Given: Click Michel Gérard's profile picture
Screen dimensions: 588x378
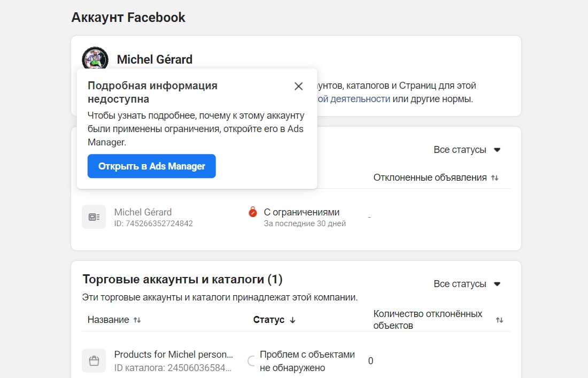Looking at the screenshot, I should [95, 59].
